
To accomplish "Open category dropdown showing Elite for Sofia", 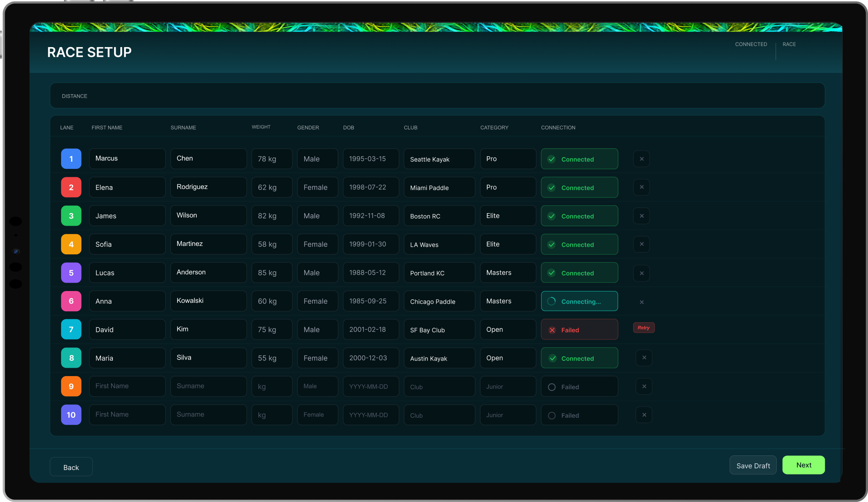I will (508, 244).
